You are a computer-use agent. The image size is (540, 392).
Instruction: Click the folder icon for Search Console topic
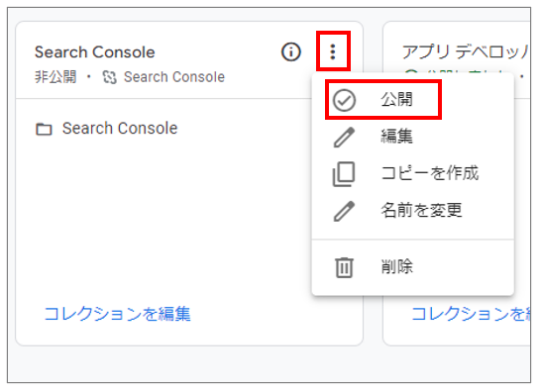44,129
